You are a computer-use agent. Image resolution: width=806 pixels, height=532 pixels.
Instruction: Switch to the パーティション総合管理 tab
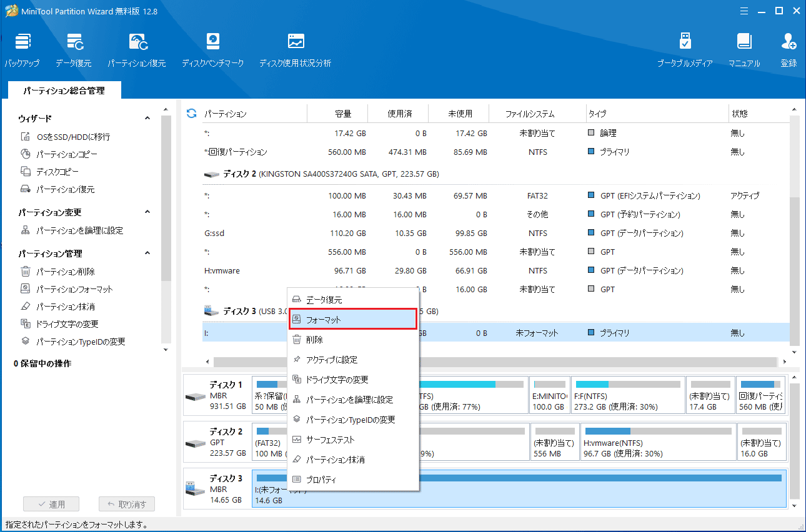click(64, 91)
